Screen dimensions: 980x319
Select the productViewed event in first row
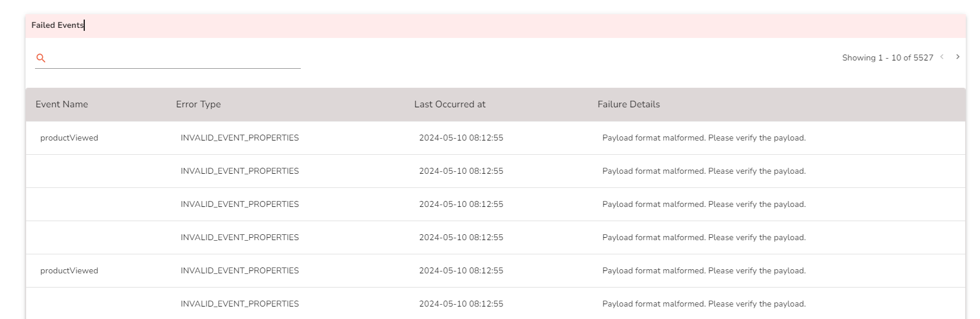69,138
